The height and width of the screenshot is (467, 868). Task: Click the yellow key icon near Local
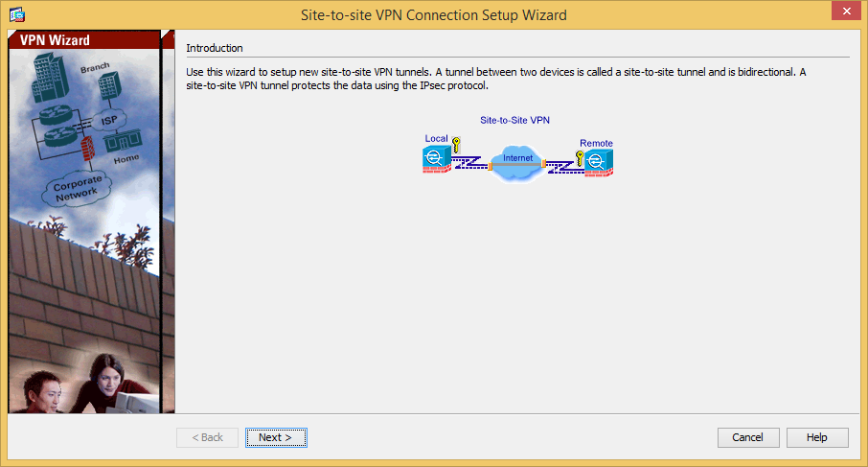coord(456,145)
